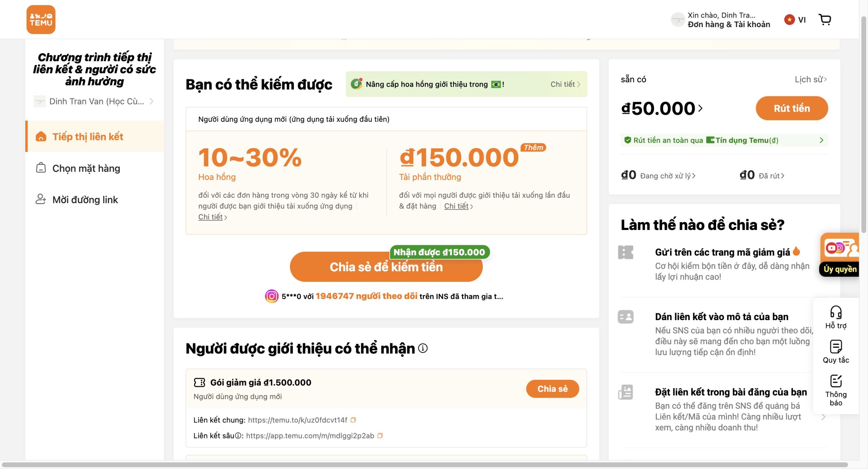This screenshot has width=868, height=469.
Task: Open Chi tiết link in Hoa hồng section
Action: click(213, 217)
